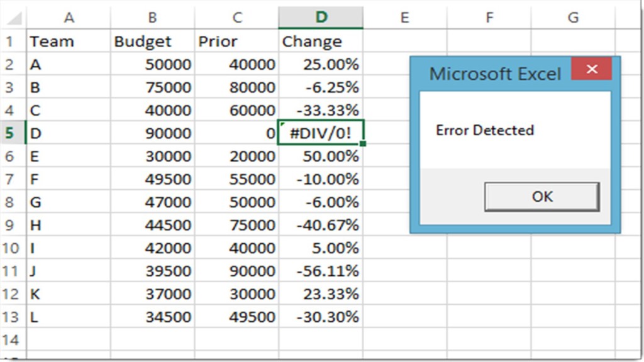Select Team L's 34500 budget cell
This screenshot has width=644, height=362.
click(152, 316)
